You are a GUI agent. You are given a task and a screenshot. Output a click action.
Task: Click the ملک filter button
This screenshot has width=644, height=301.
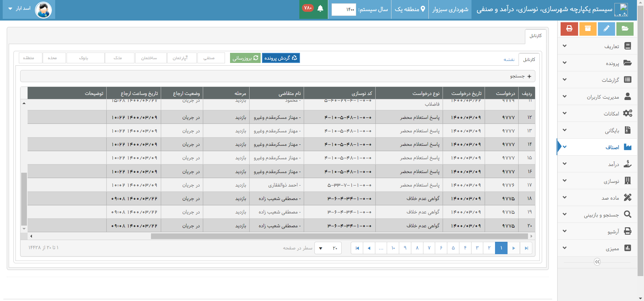point(119,58)
